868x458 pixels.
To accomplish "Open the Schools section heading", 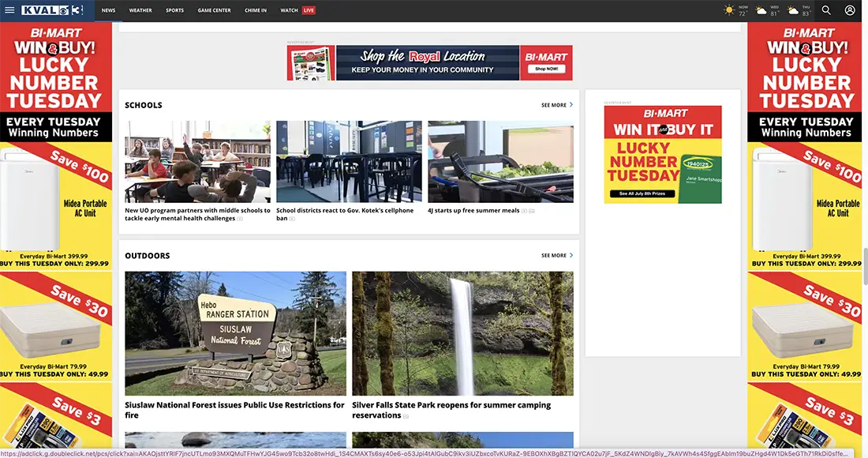I will coord(144,105).
